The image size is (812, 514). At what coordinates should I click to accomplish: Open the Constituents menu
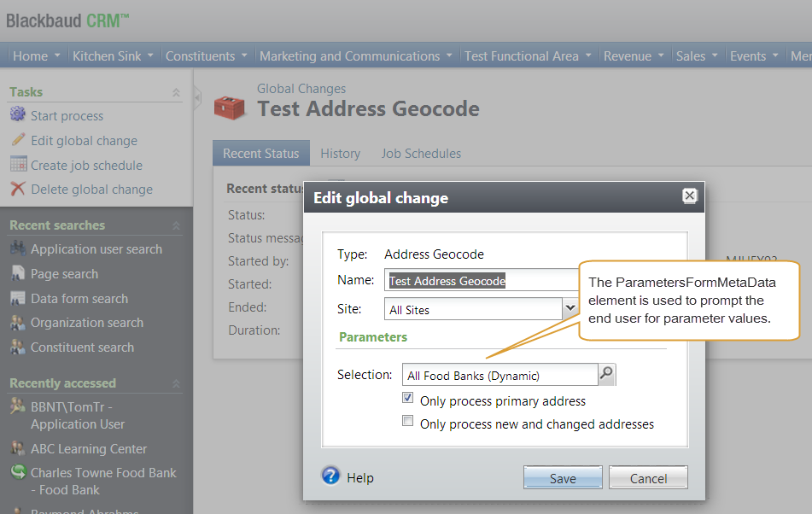tap(206, 56)
